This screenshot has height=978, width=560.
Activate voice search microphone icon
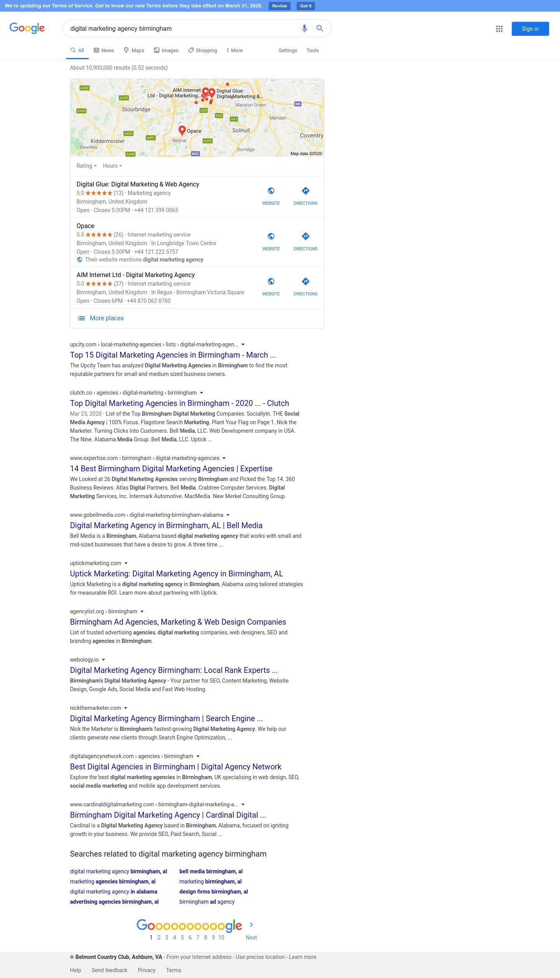304,28
